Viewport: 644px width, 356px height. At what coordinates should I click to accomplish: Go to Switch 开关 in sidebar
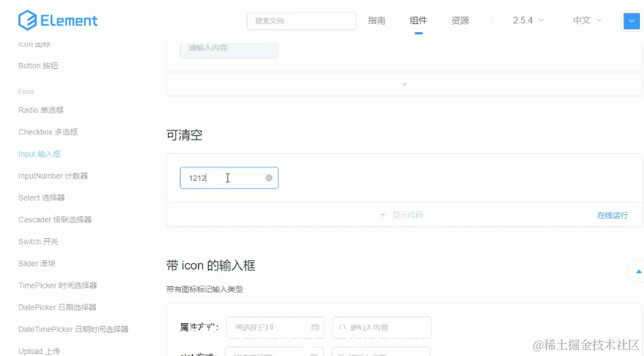(x=38, y=242)
